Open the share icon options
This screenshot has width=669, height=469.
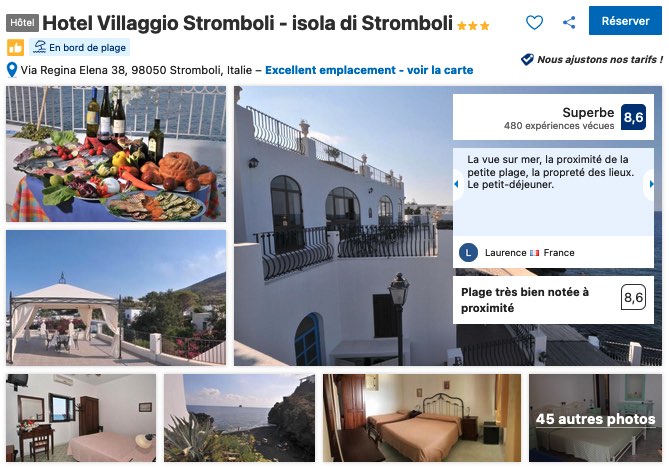(x=569, y=22)
